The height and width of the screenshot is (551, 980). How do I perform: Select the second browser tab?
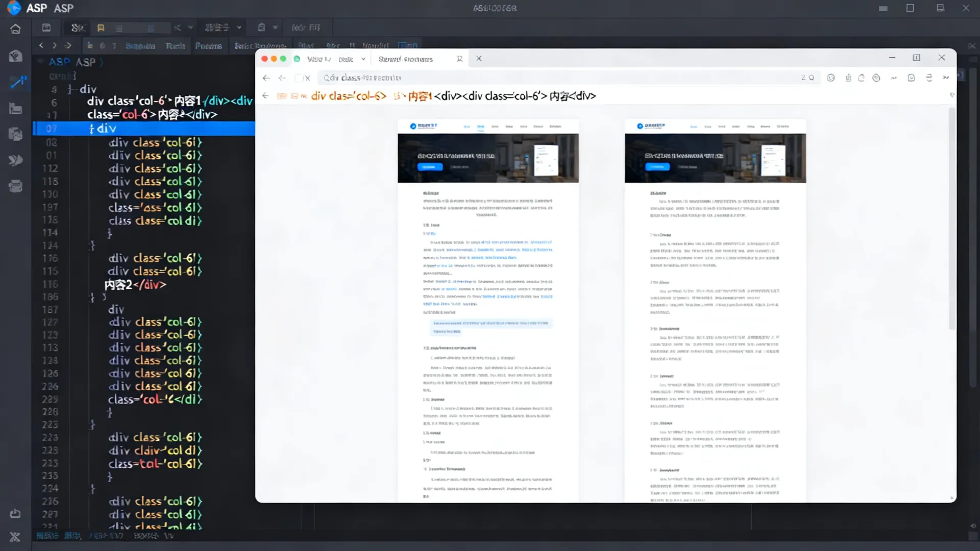click(406, 59)
